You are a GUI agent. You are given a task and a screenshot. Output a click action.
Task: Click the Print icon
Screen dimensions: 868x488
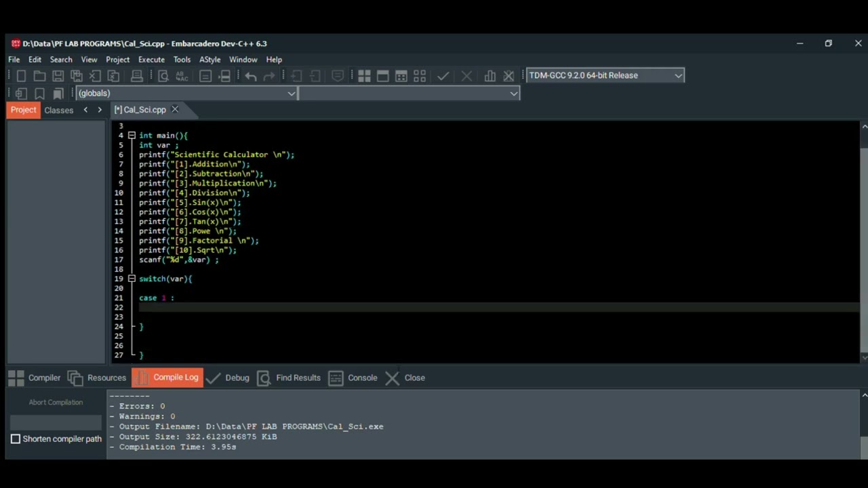coord(136,76)
